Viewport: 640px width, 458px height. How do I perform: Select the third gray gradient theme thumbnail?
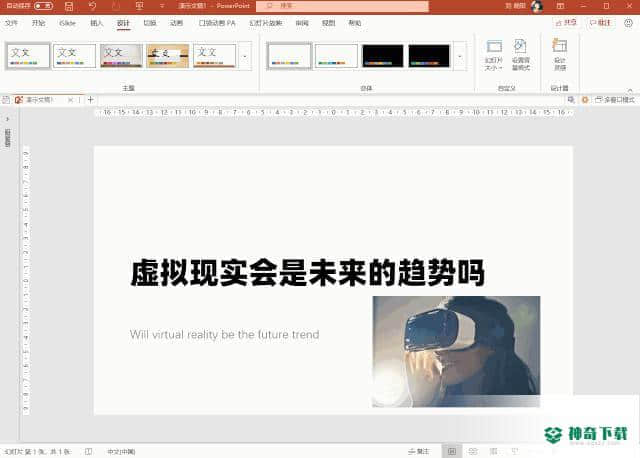[x=121, y=56]
